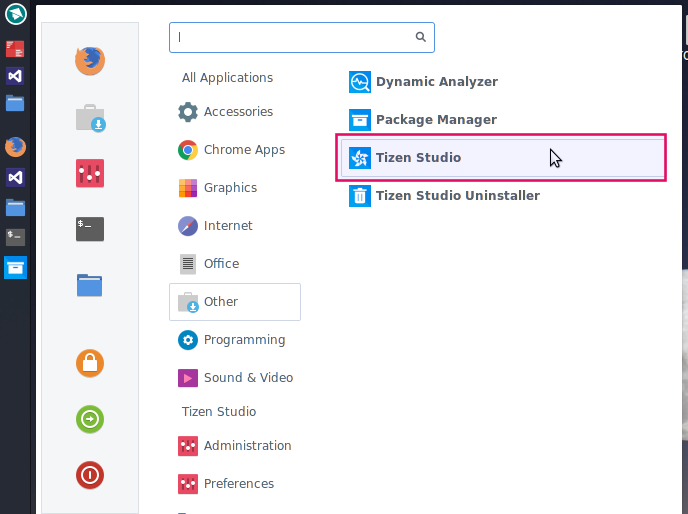Image resolution: width=688 pixels, height=514 pixels.
Task: Select the Other category
Action: coord(235,302)
